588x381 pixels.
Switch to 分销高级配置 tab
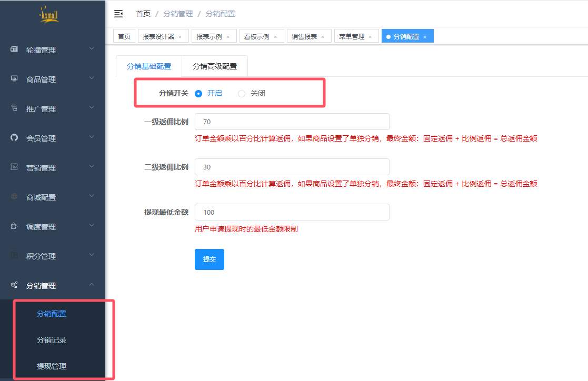pyautogui.click(x=214, y=66)
